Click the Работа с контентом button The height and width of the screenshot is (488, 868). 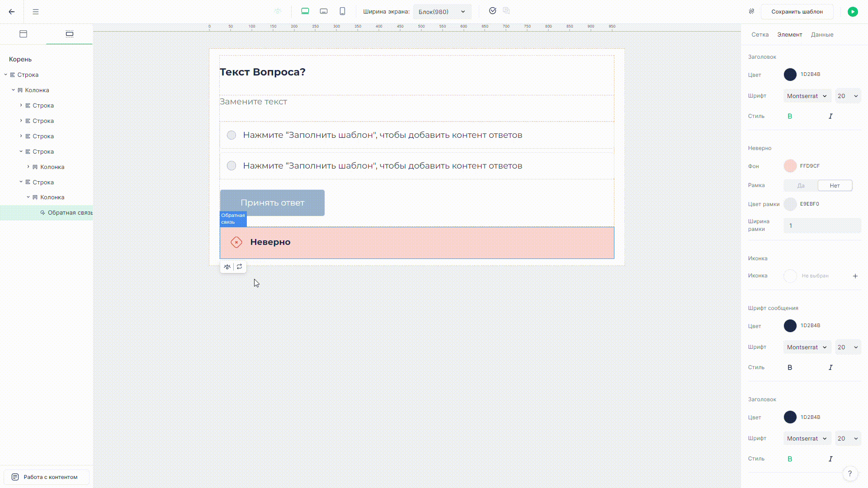click(x=46, y=477)
